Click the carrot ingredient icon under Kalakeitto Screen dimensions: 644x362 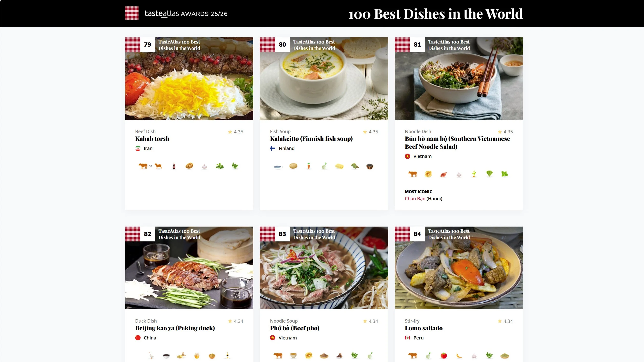(x=309, y=166)
